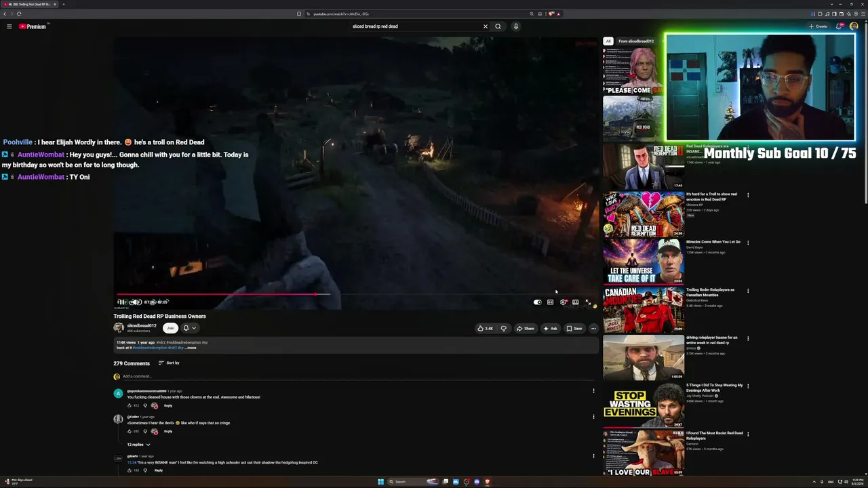
Task: Dislike the 'cleaned house' comment
Action: (144, 405)
